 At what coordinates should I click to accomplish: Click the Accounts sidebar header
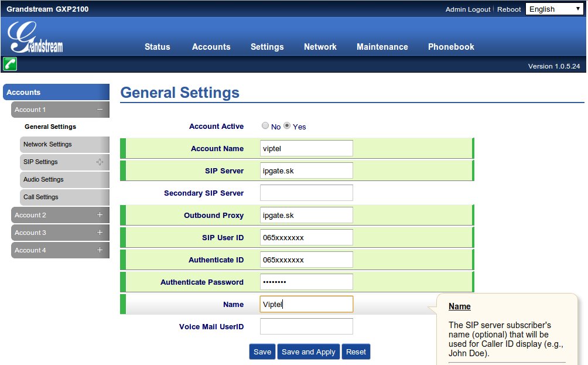pos(56,93)
